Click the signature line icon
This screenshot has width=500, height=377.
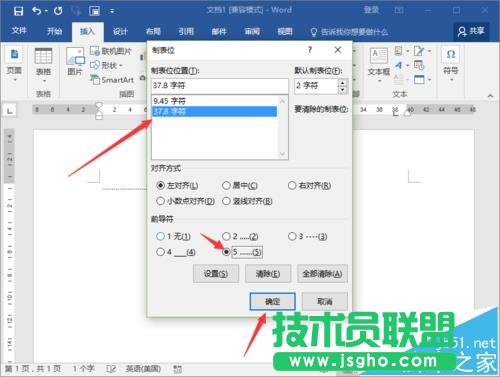click(x=419, y=51)
